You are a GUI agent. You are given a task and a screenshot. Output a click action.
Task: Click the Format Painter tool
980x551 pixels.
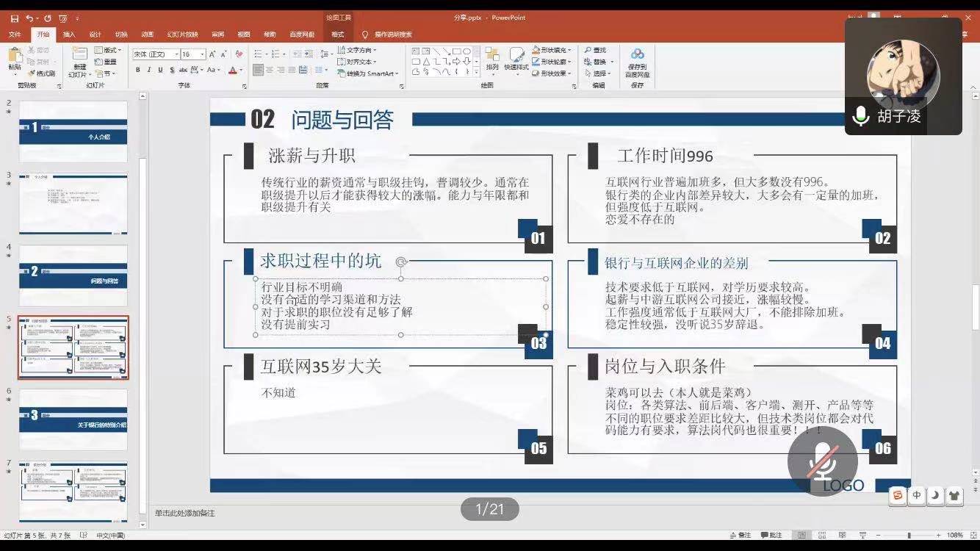tap(42, 73)
